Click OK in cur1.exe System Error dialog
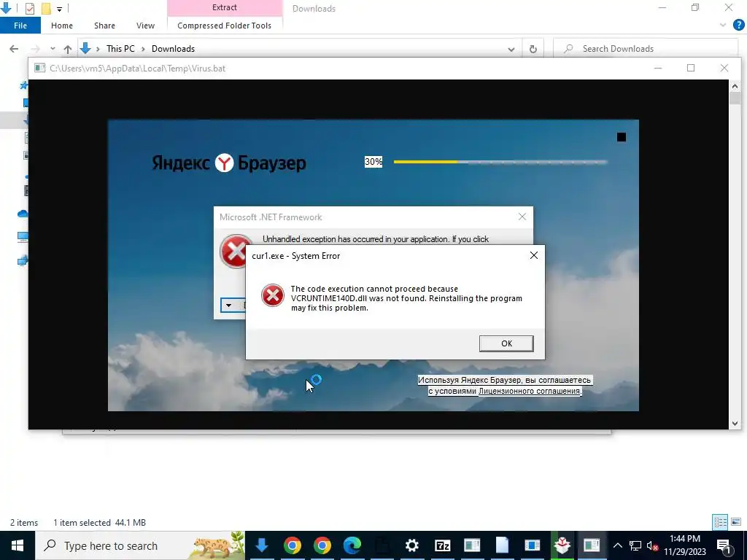 pos(506,343)
